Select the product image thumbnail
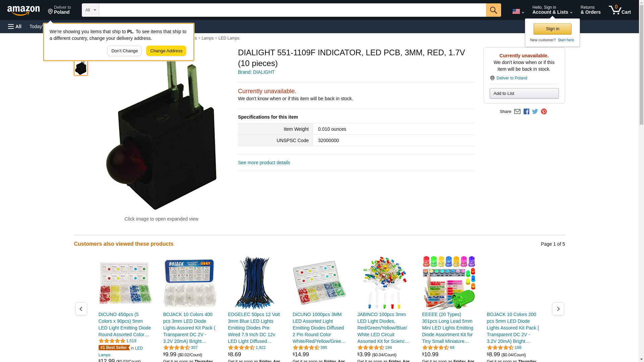The height and width of the screenshot is (362, 644). click(81, 68)
